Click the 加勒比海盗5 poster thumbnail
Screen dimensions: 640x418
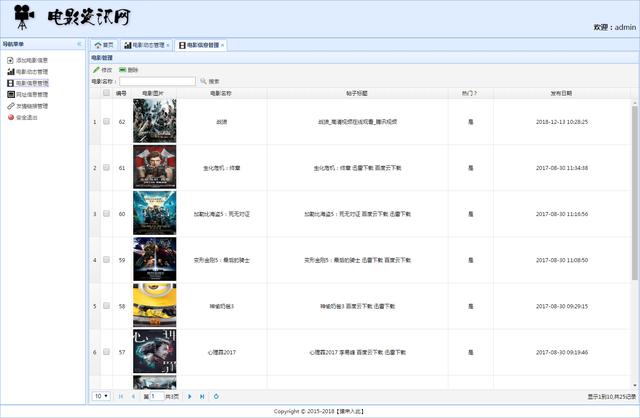pos(155,213)
